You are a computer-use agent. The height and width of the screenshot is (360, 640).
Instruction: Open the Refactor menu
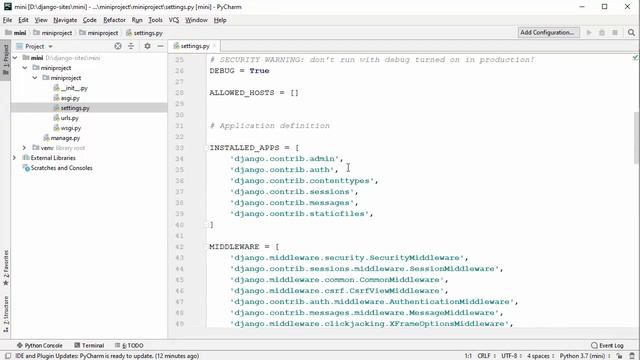114,20
